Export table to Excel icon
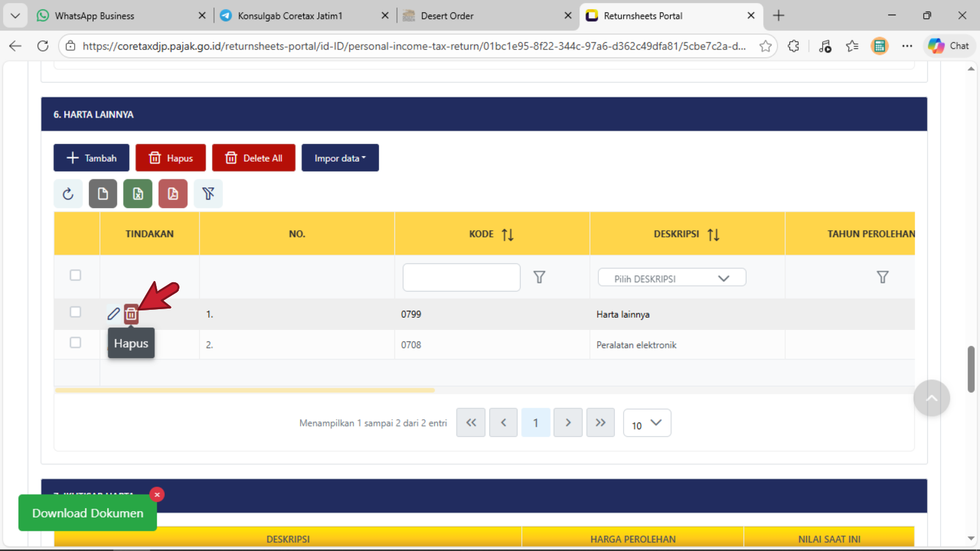This screenshot has height=551, width=980. point(138,194)
